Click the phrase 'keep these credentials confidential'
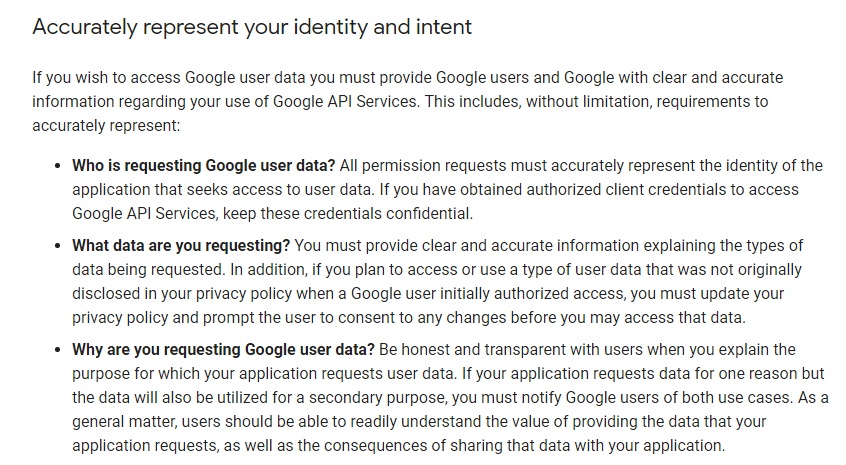Image resolution: width=846 pixels, height=465 pixels. tap(347, 214)
